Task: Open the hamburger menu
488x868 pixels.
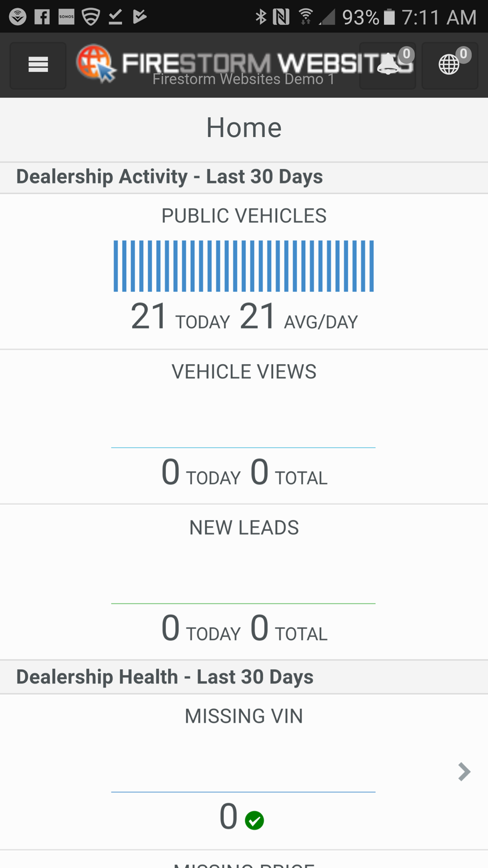Action: (38, 65)
